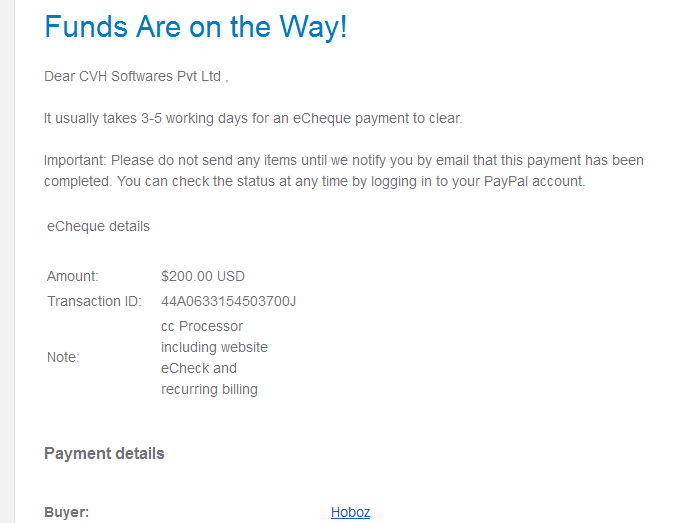Click the 'logging in to your PayPal account' line

point(315,182)
